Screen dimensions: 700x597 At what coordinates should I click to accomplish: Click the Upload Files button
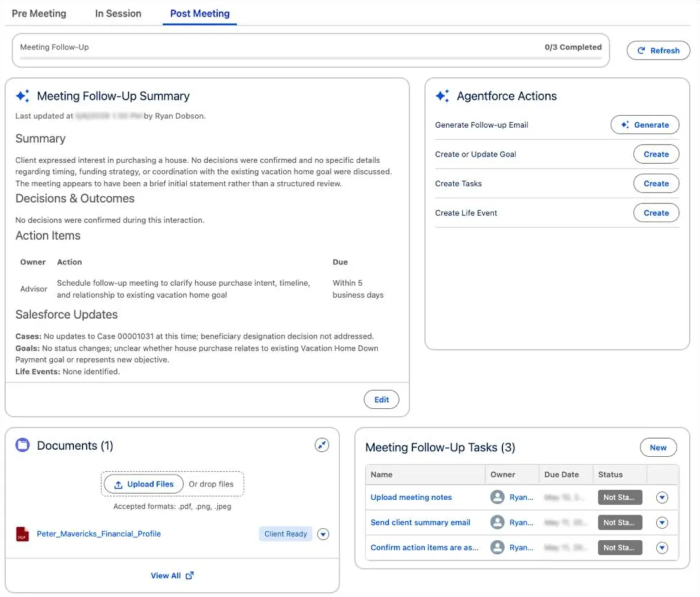tap(144, 484)
